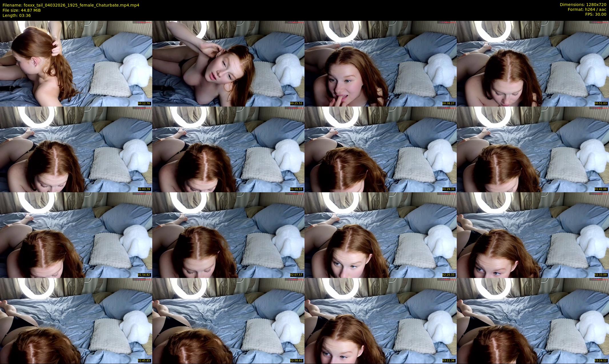Pick the frame at 01:29.30
609x364 pixels.
point(380,149)
